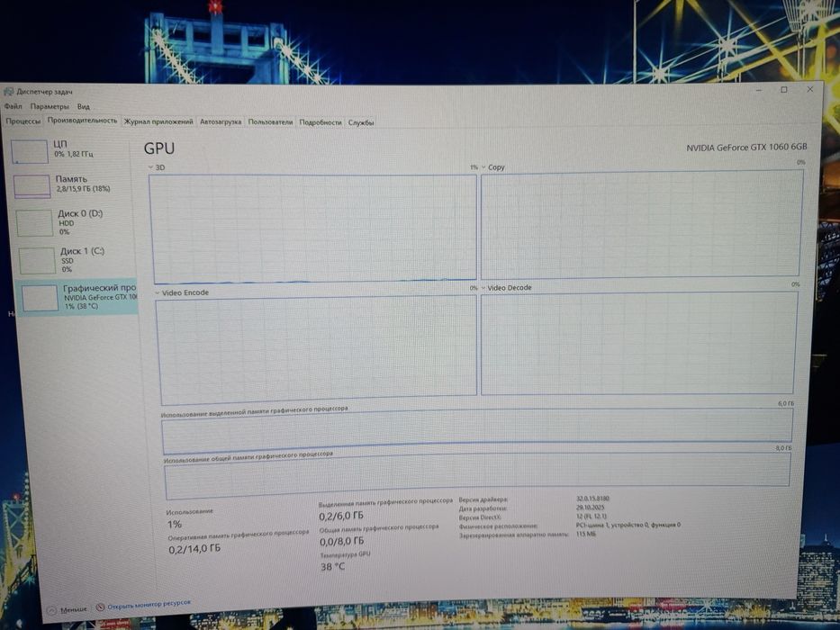The width and height of the screenshot is (840, 630).
Task: Click the Task Manager title bar icon
Action: 9,92
